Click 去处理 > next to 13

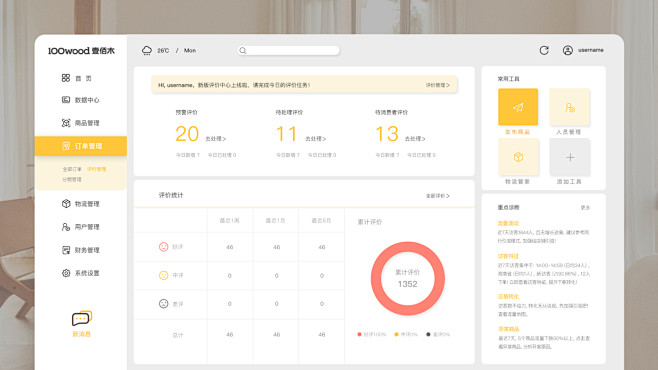tap(415, 139)
